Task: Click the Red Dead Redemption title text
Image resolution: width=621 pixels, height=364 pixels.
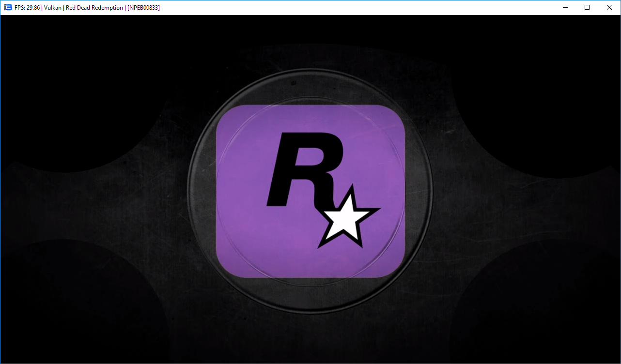Action: pyautogui.click(x=94, y=8)
